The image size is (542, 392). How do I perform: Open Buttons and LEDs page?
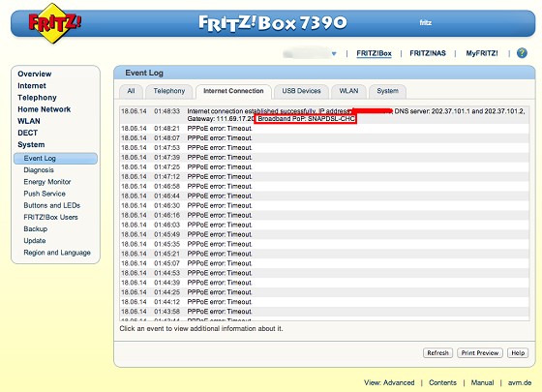(52, 205)
